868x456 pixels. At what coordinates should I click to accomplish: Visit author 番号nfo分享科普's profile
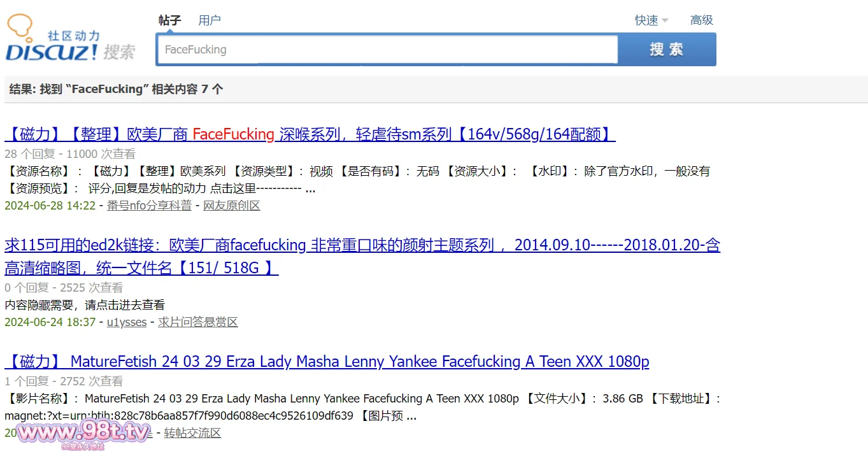click(149, 206)
